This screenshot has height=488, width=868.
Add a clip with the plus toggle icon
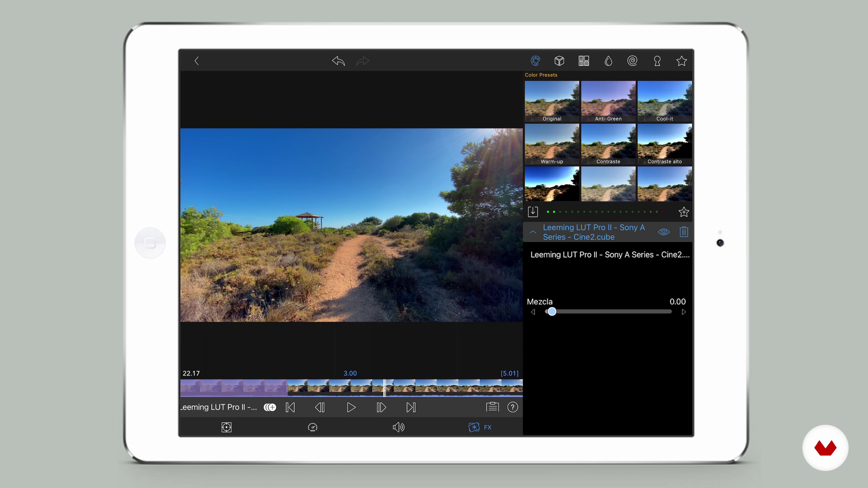click(270, 408)
